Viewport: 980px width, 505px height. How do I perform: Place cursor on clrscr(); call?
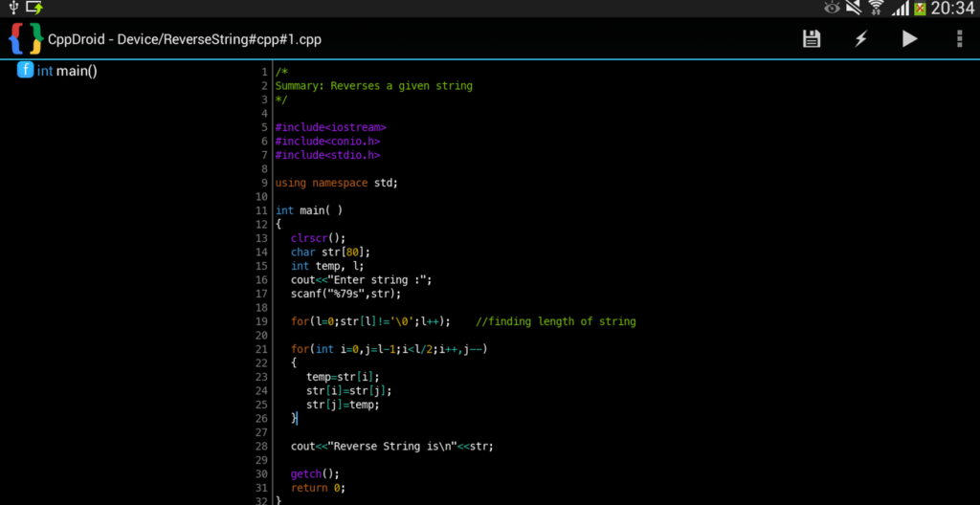[318, 237]
